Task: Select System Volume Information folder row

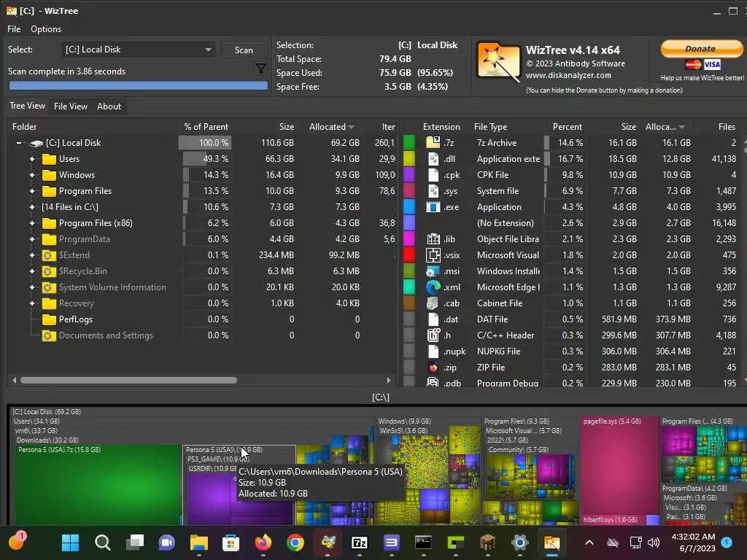Action: point(112,287)
